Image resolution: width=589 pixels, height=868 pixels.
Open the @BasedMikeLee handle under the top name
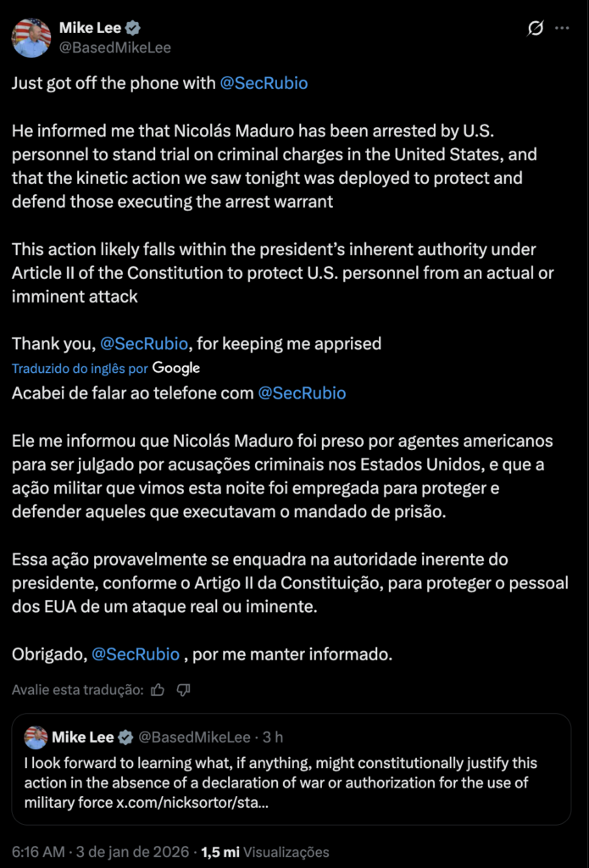tap(114, 47)
